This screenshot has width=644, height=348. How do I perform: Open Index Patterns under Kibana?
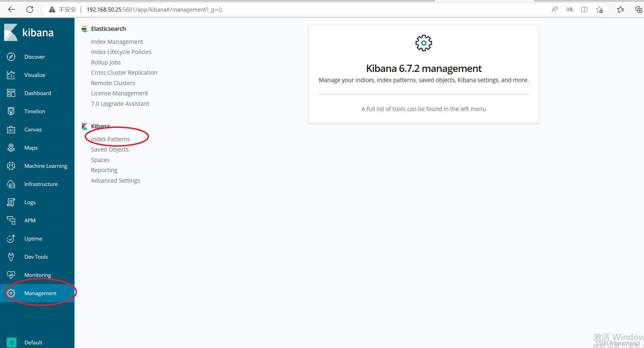[x=111, y=139]
